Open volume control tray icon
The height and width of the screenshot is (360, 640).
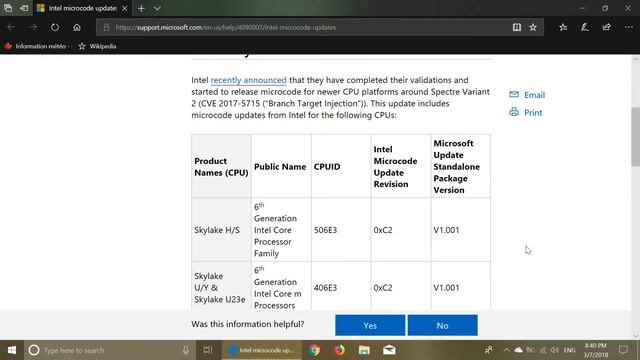554,350
